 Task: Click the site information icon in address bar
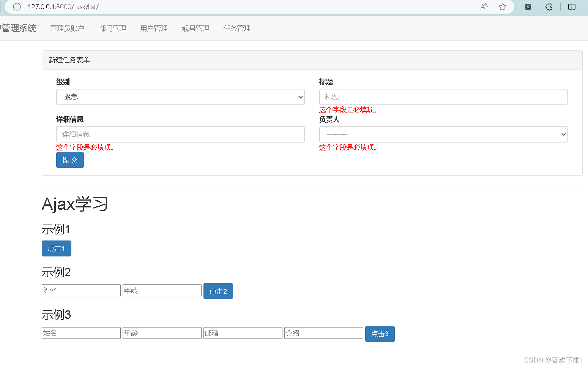[17, 7]
